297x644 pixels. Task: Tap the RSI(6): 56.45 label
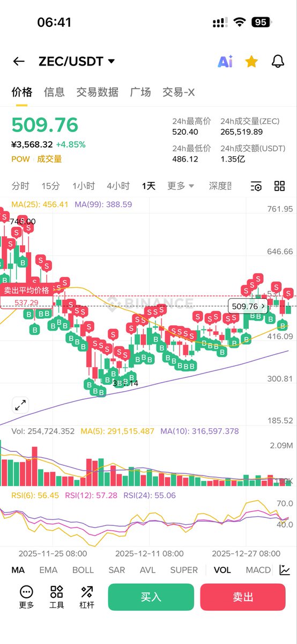pyautogui.click(x=35, y=495)
